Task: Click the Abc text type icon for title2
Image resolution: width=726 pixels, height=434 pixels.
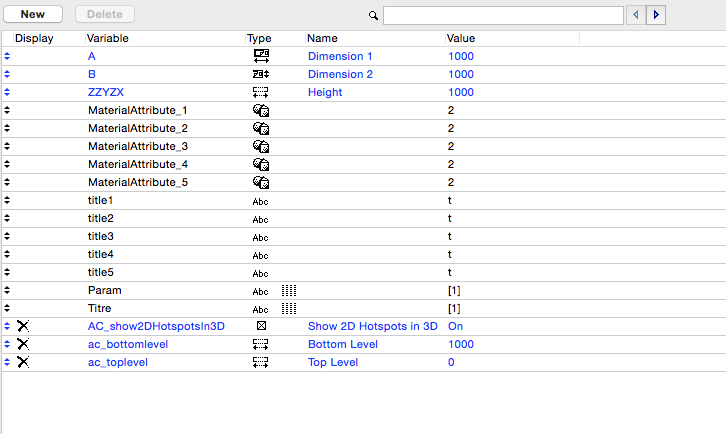Action: [260, 219]
